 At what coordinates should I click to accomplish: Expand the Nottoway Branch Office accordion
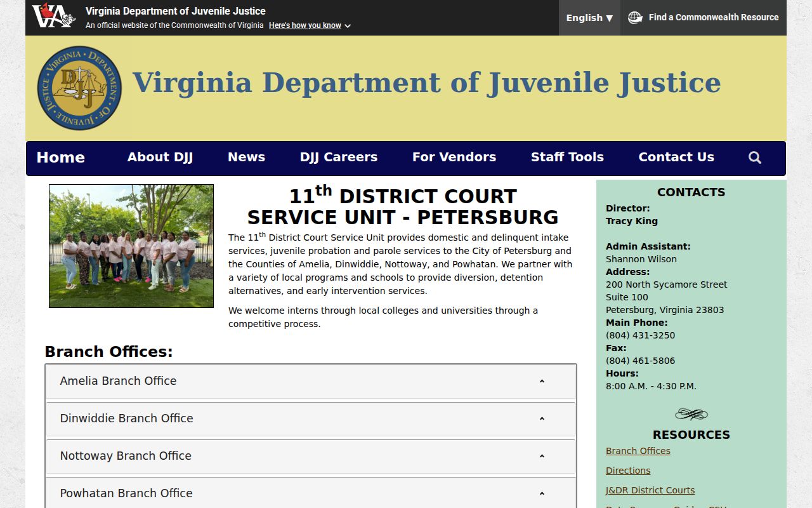coord(311,456)
